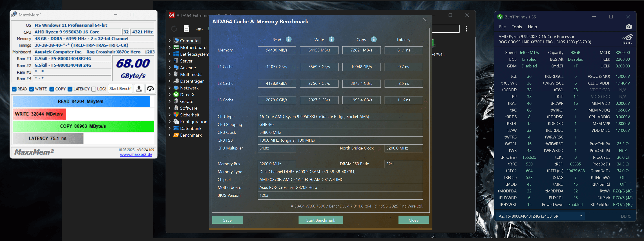Viewport: 644px width, 241px height.
Task: Click the blue READ result bar in MaxxMem
Action: click(x=81, y=101)
